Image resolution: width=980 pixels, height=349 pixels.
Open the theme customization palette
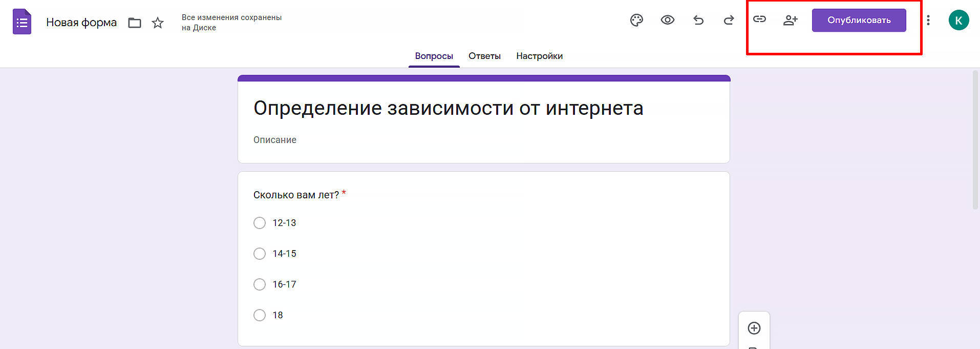636,20
